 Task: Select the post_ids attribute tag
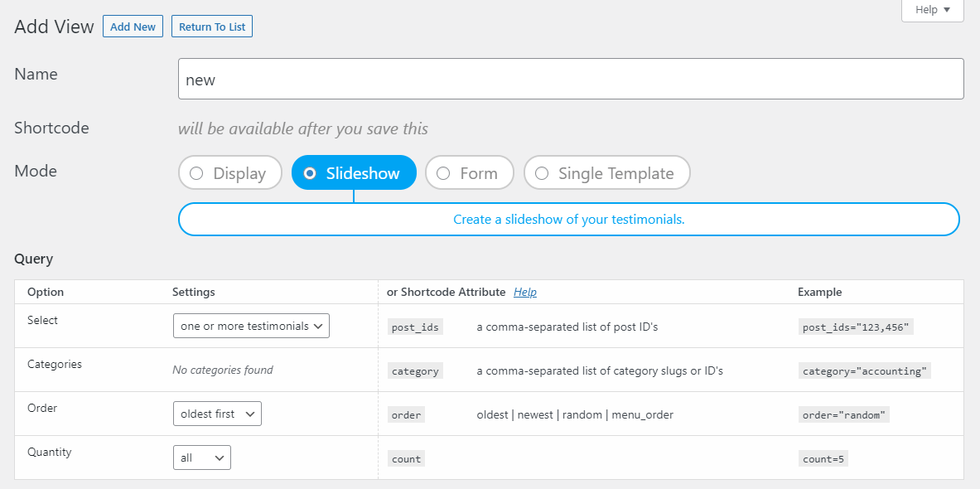414,326
